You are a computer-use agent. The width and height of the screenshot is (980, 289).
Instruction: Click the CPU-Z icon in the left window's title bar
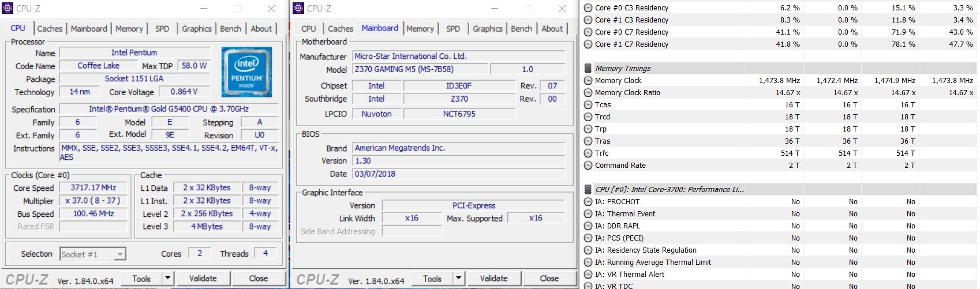pos(8,8)
